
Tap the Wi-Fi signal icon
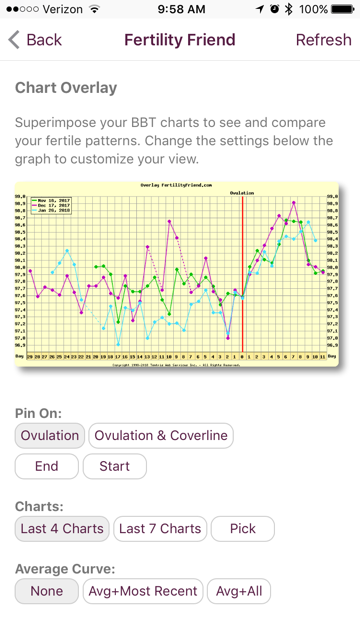(95, 9)
